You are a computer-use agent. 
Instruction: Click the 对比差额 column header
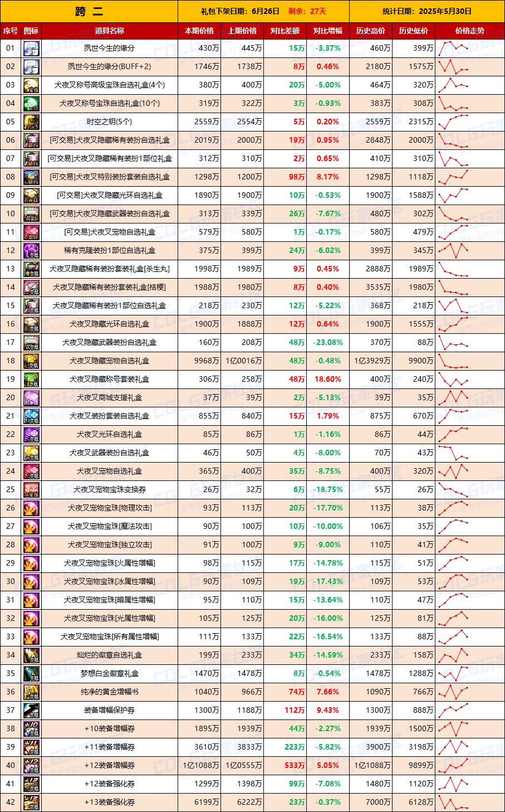(x=285, y=31)
